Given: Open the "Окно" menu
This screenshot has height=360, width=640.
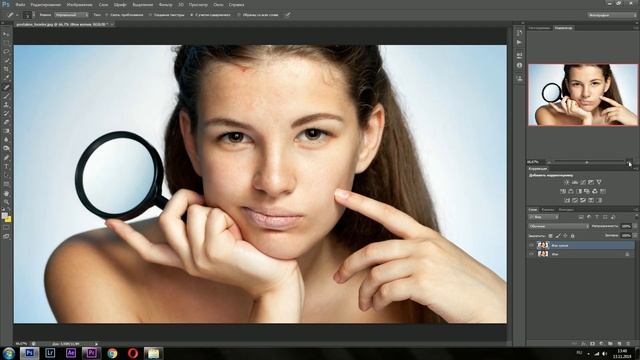Looking at the screenshot, I should [x=218, y=4].
